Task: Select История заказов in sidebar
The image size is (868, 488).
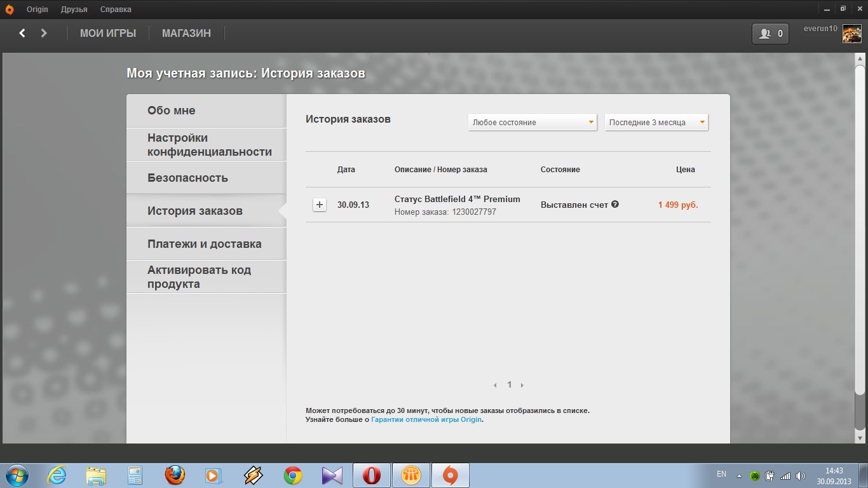Action: pyautogui.click(x=207, y=211)
